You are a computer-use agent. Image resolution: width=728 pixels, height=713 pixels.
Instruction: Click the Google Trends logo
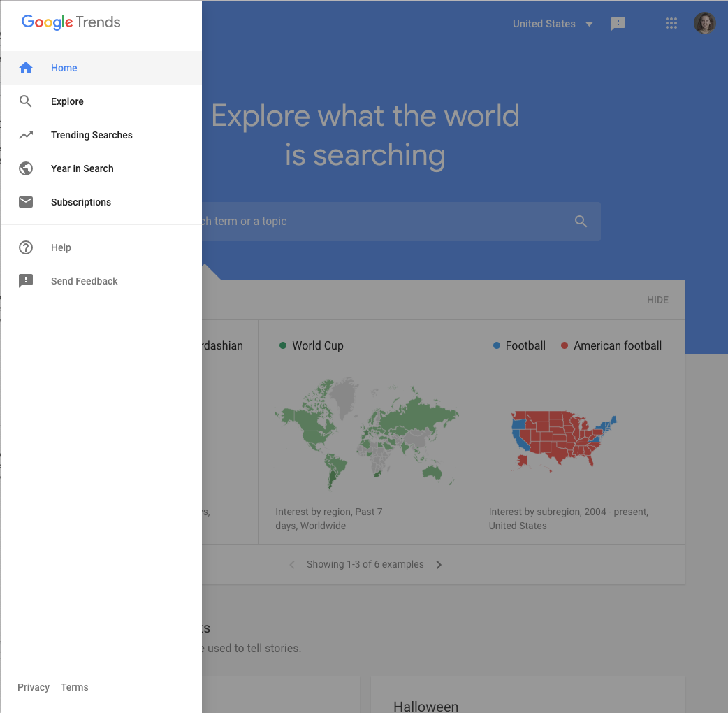tap(71, 22)
